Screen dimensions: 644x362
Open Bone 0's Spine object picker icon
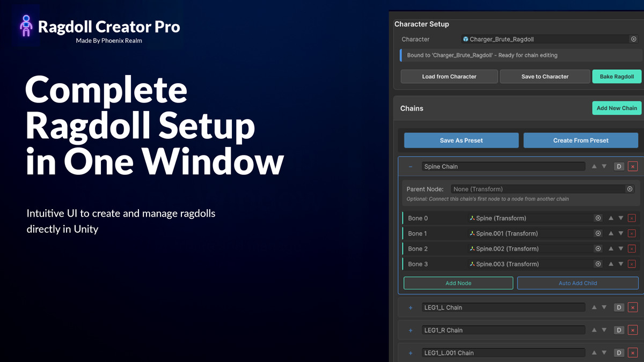598,218
